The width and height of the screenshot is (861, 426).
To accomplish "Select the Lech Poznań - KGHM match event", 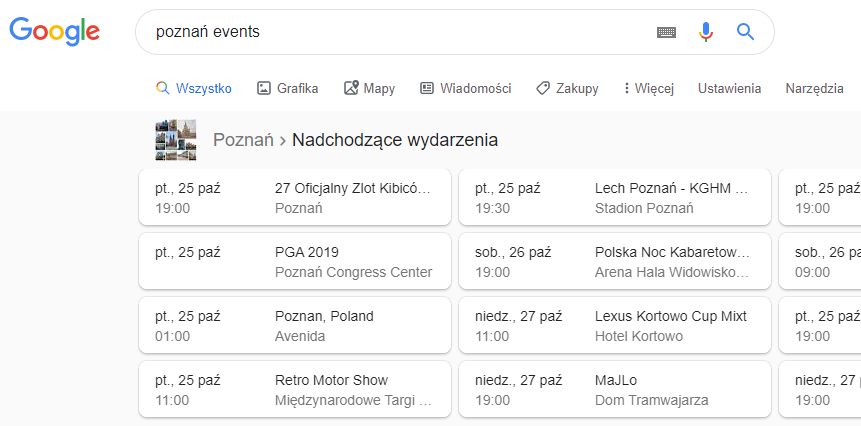I will point(615,198).
